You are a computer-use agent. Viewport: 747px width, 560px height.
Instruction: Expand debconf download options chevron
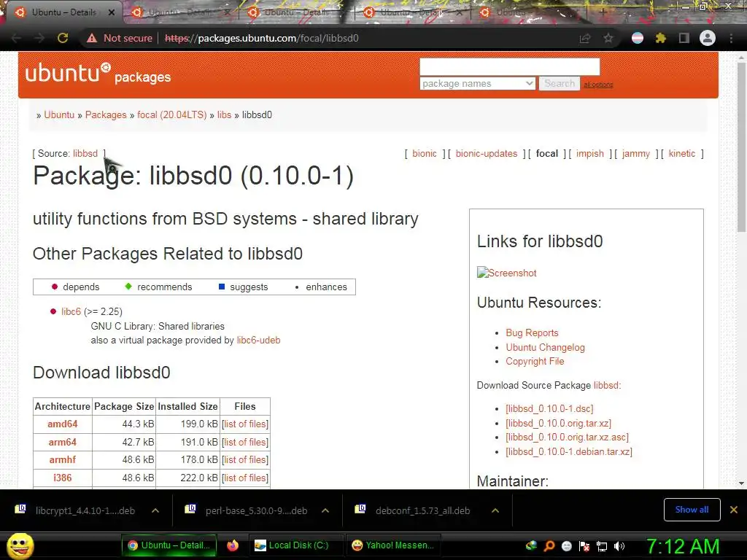pos(495,510)
